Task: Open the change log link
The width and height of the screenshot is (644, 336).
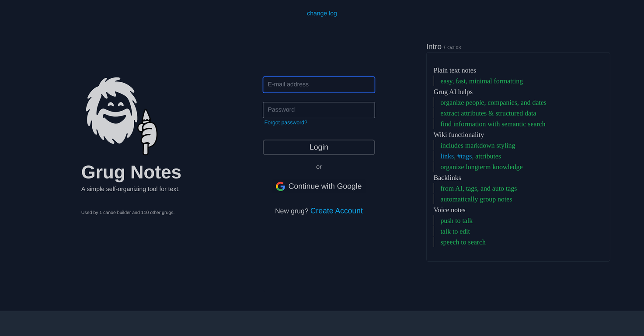Action: click(322, 14)
